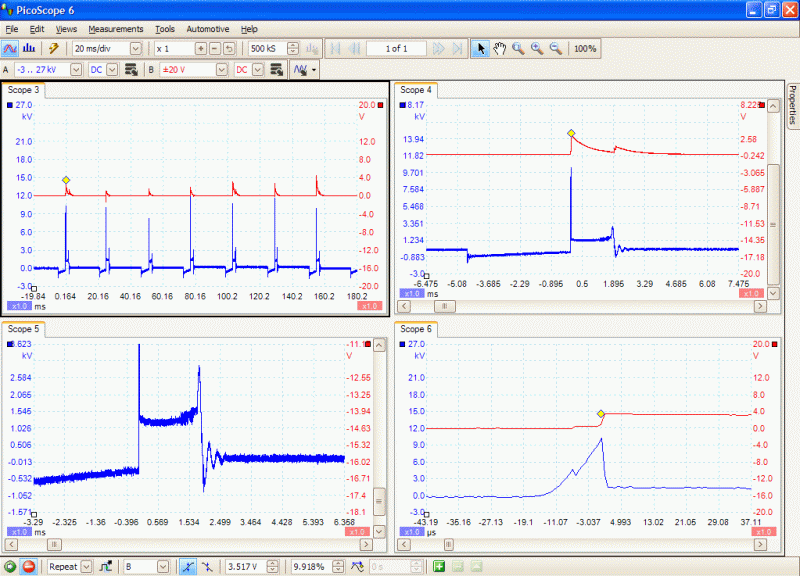
Task: Open the Automotive menu
Action: [208, 29]
